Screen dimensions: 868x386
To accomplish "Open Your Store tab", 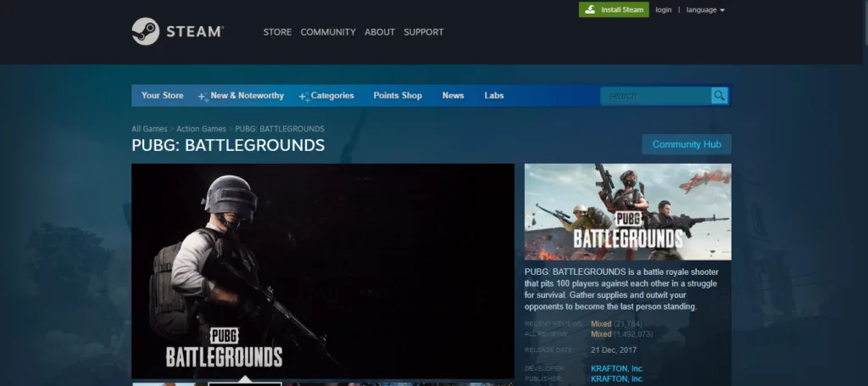I will point(162,96).
